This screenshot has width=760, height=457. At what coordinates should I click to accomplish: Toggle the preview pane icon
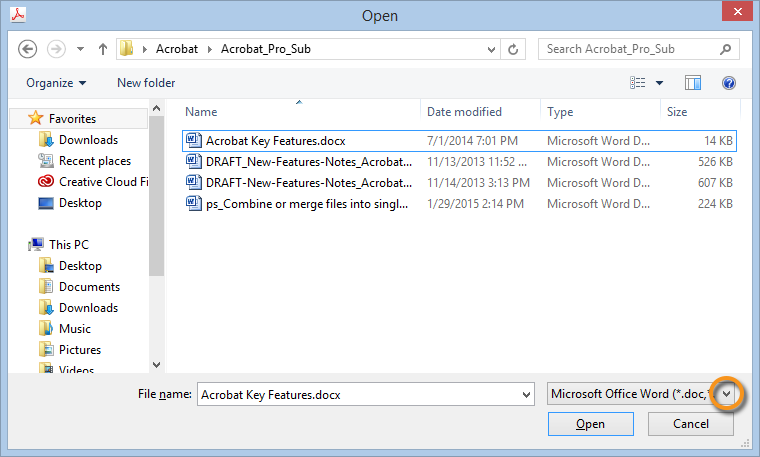693,83
